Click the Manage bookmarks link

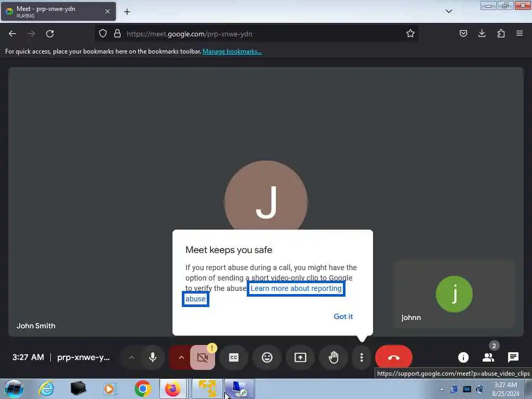[232, 51]
